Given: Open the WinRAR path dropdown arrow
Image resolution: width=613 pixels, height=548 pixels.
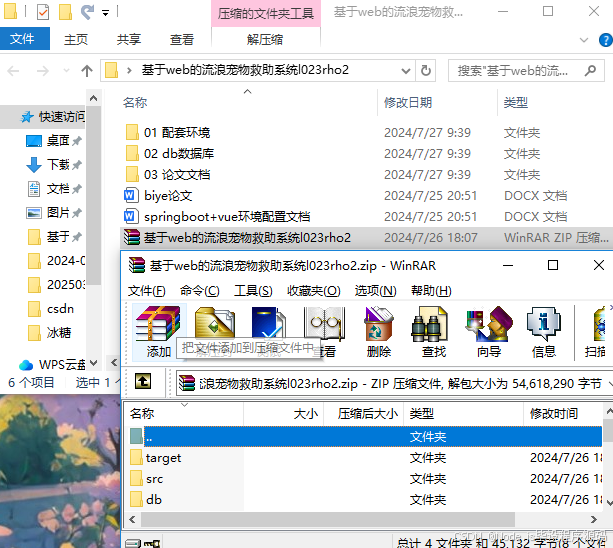Looking at the screenshot, I should tap(610, 383).
